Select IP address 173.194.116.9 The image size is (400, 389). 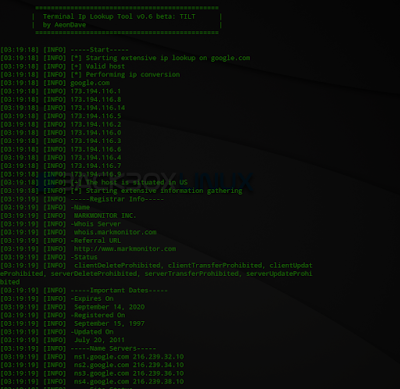(x=96, y=174)
